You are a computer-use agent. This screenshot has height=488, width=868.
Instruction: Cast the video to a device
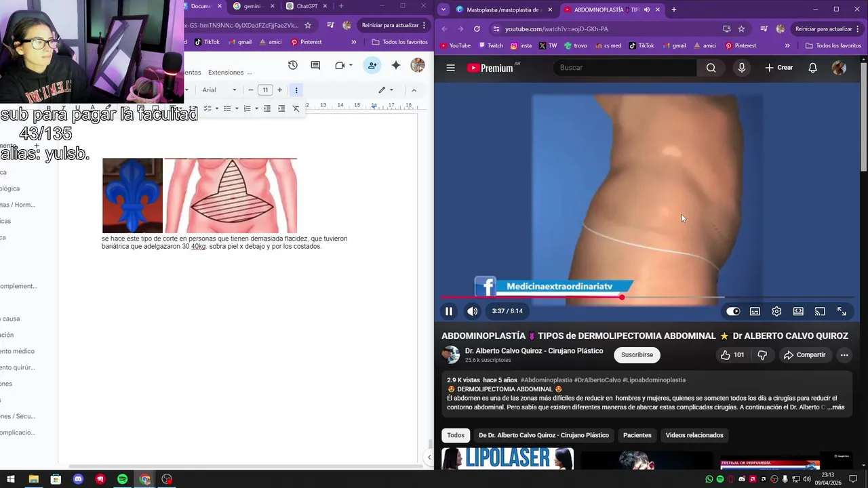(820, 311)
